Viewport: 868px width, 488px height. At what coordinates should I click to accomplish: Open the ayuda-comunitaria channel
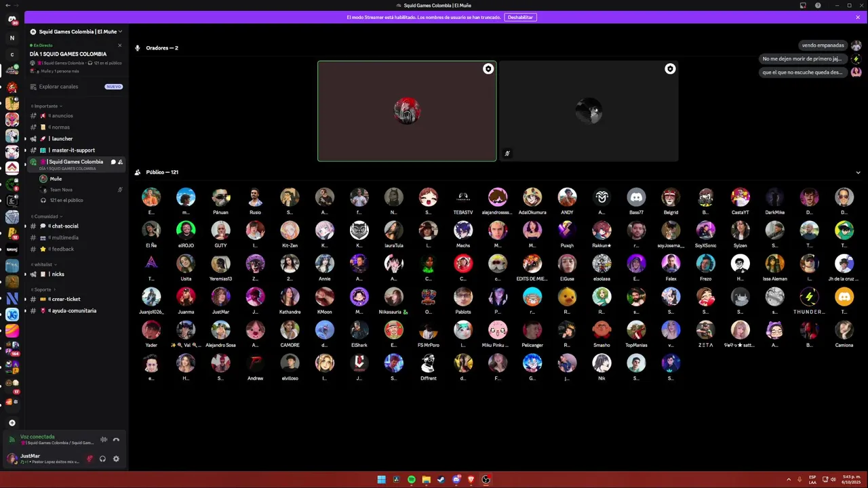click(x=75, y=311)
